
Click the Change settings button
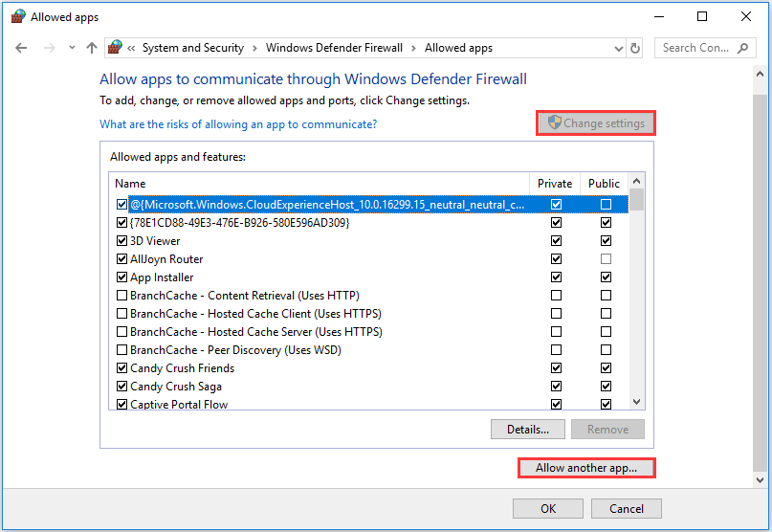click(x=596, y=123)
